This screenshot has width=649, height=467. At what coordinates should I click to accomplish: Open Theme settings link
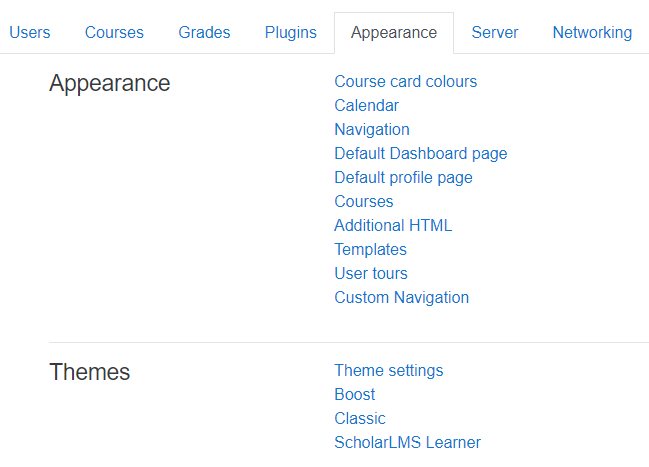coord(389,371)
